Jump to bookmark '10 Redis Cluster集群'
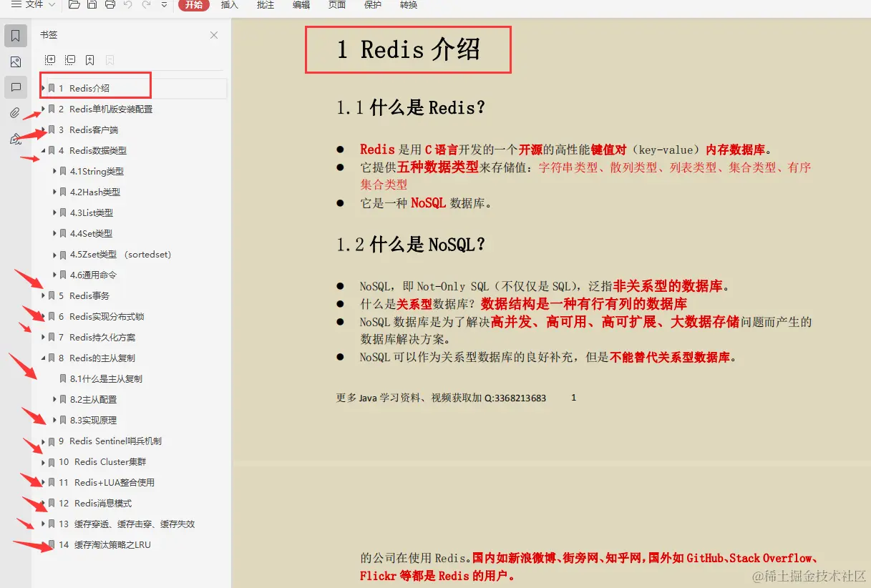The width and height of the screenshot is (871, 588). pos(102,461)
